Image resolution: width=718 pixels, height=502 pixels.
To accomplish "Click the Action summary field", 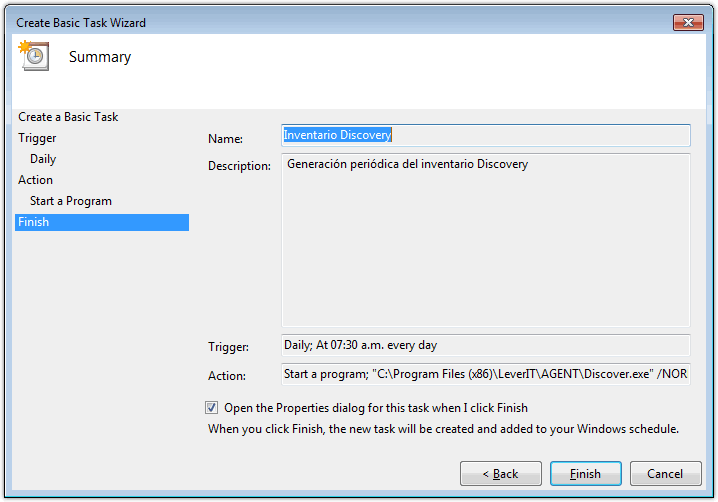I will [x=485, y=374].
